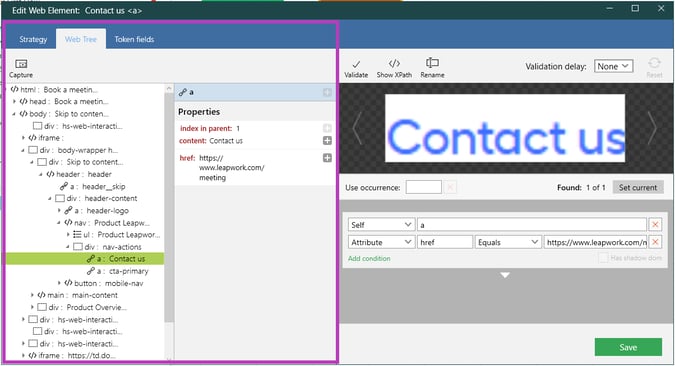
Task: Add href property with plus icon
Action: coord(327,158)
